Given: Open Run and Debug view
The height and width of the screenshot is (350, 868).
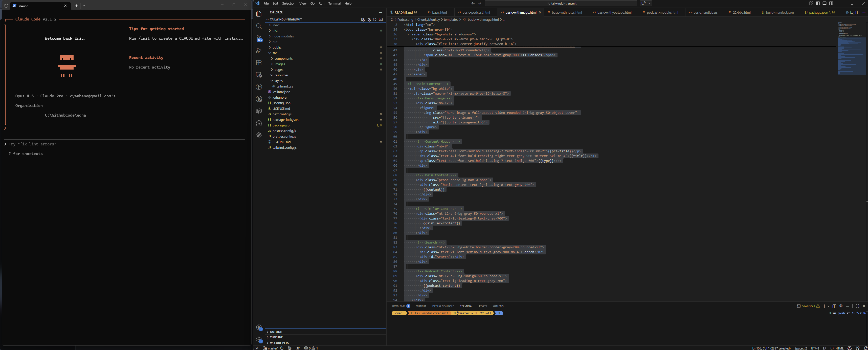Looking at the screenshot, I should [259, 51].
